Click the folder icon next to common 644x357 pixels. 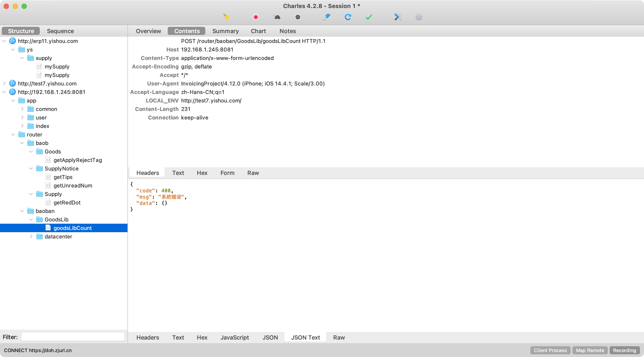pos(30,109)
